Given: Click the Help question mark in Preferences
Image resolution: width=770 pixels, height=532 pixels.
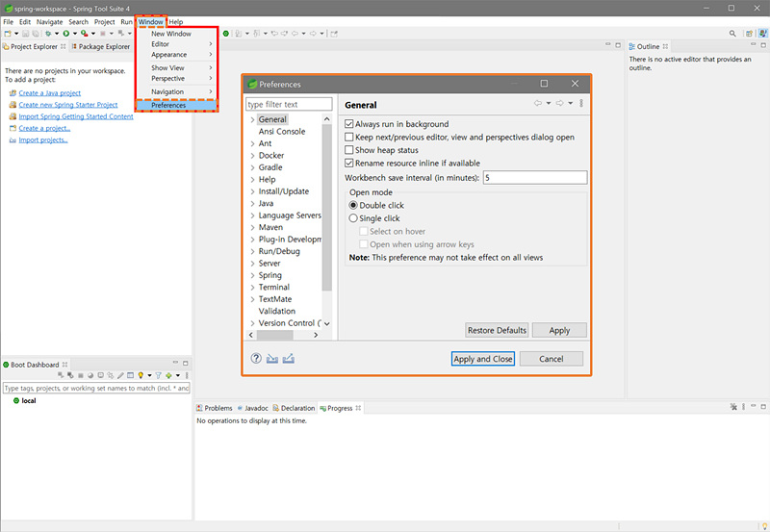Looking at the screenshot, I should 256,358.
